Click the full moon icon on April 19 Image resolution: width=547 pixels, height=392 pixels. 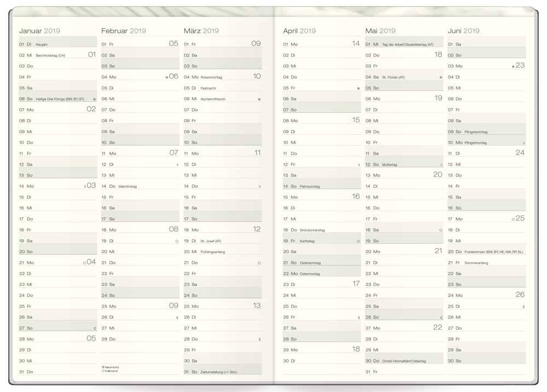point(358,241)
